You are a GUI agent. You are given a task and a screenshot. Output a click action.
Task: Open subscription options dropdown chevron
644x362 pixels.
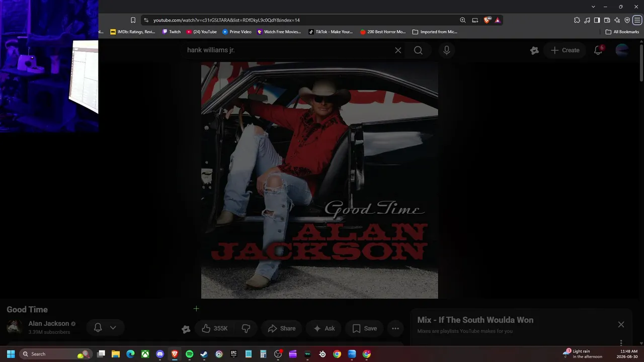[x=113, y=328]
